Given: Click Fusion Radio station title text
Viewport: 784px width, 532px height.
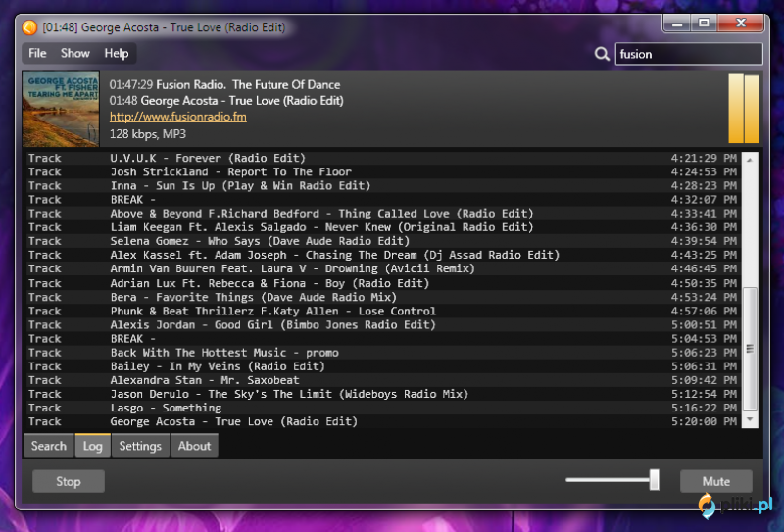Looking at the screenshot, I should (x=248, y=85).
